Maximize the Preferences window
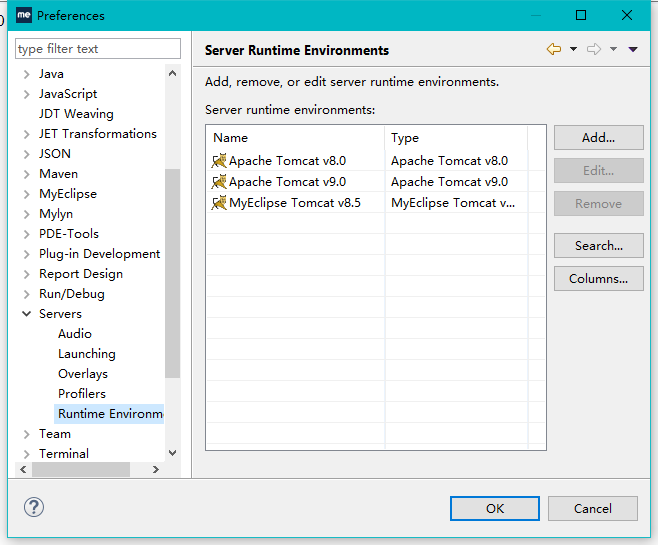This screenshot has height=545, width=658. tap(581, 15)
